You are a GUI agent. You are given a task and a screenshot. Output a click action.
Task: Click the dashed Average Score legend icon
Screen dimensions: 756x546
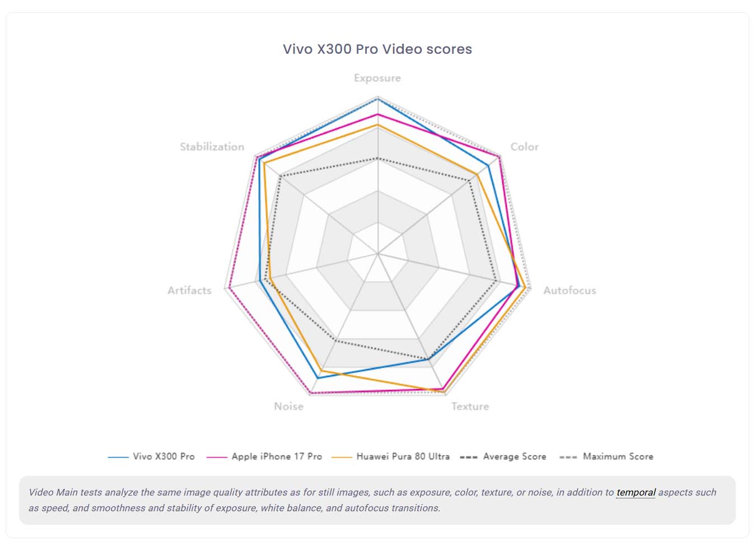(468, 457)
